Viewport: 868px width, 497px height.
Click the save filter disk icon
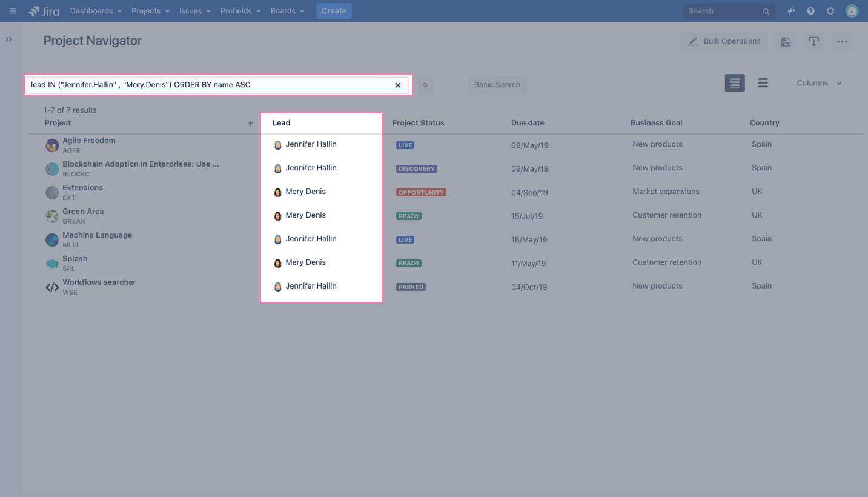click(x=786, y=41)
